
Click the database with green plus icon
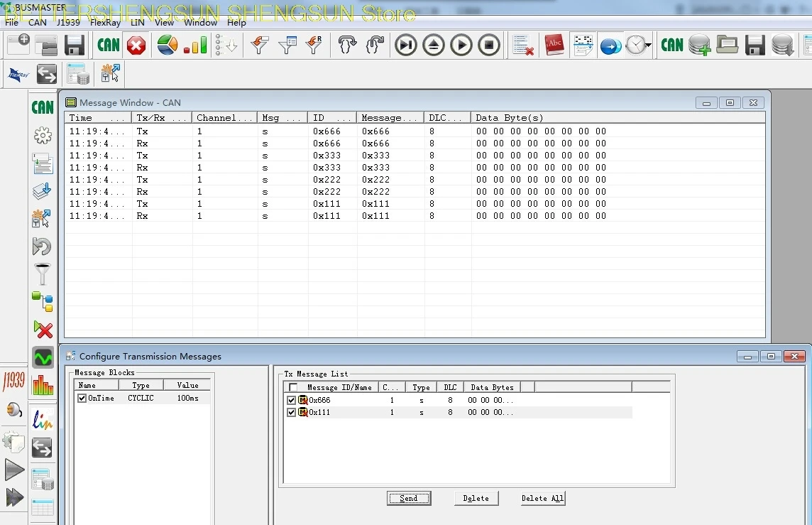[700, 45]
